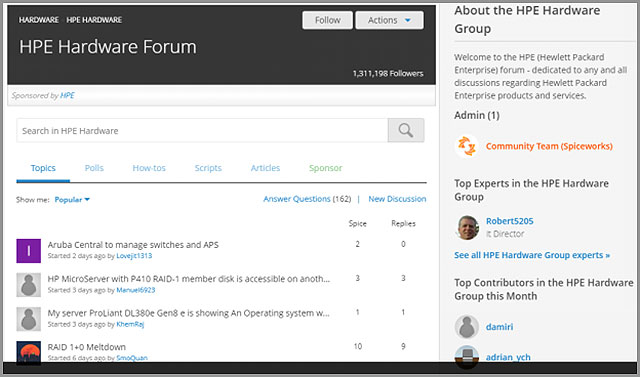This screenshot has width=640, height=377.
Task: Click the HPE HARDWARE breadcrumb link
Action: pyautogui.click(x=94, y=20)
